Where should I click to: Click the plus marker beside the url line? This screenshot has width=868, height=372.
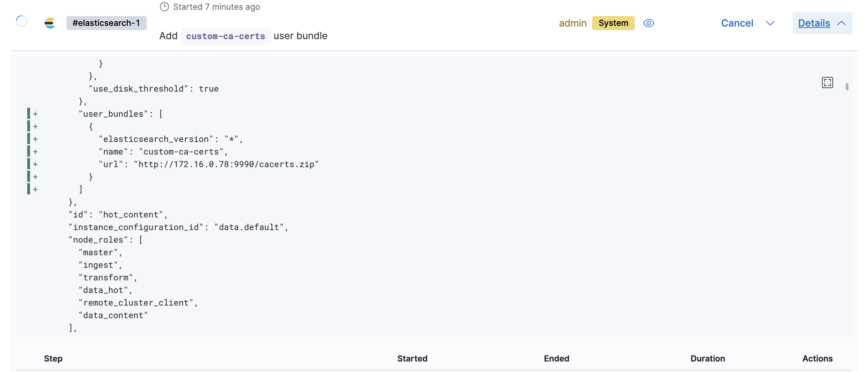[35, 164]
